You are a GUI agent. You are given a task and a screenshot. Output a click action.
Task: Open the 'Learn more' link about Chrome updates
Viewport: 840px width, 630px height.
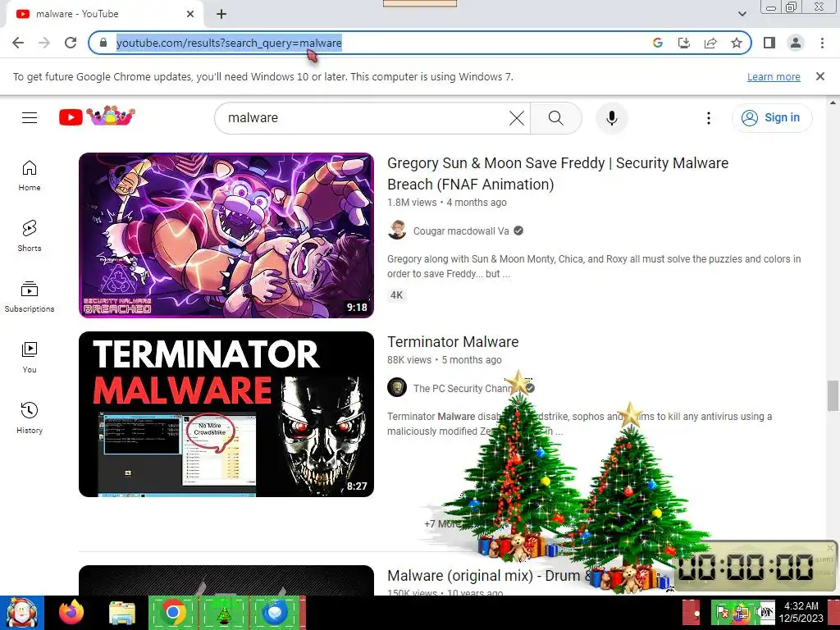tap(774, 76)
